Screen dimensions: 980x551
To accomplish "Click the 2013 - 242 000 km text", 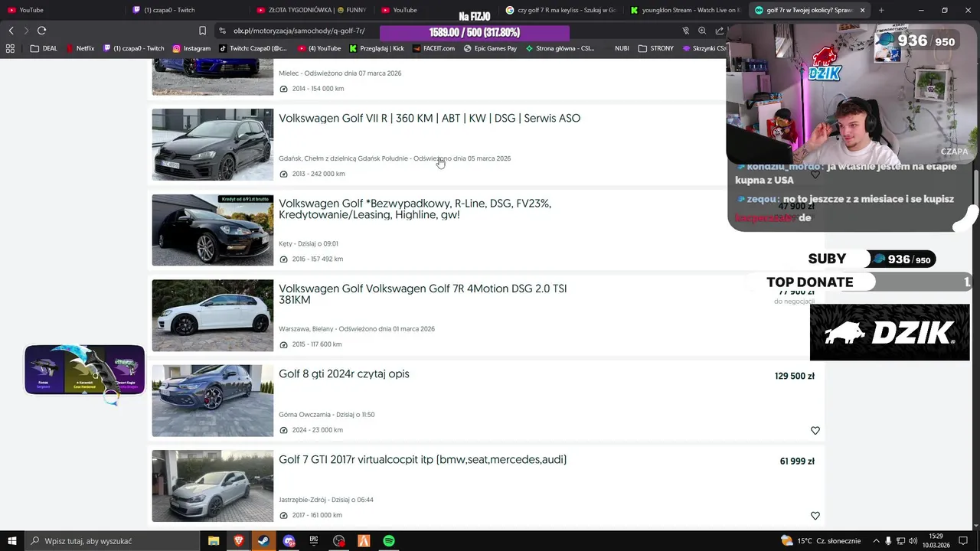I will click(x=318, y=174).
